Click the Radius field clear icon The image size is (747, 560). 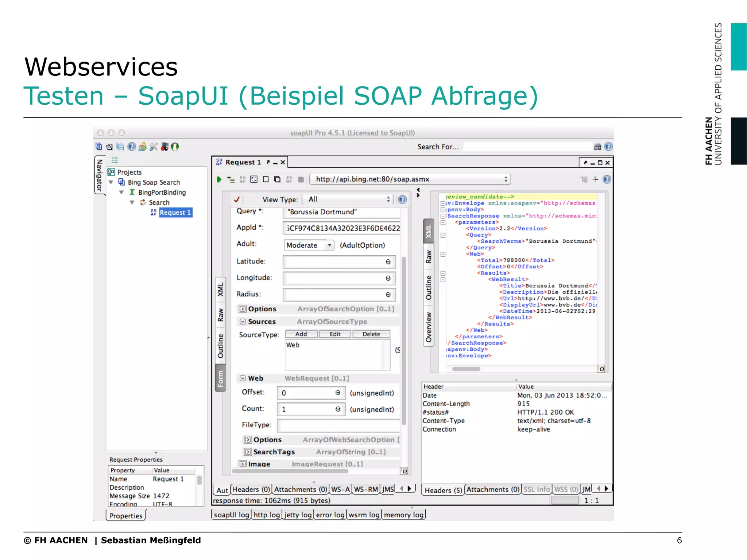[388, 295]
